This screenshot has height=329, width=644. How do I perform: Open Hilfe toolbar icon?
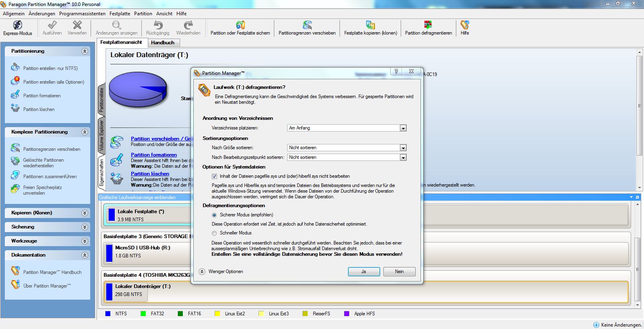click(x=465, y=25)
